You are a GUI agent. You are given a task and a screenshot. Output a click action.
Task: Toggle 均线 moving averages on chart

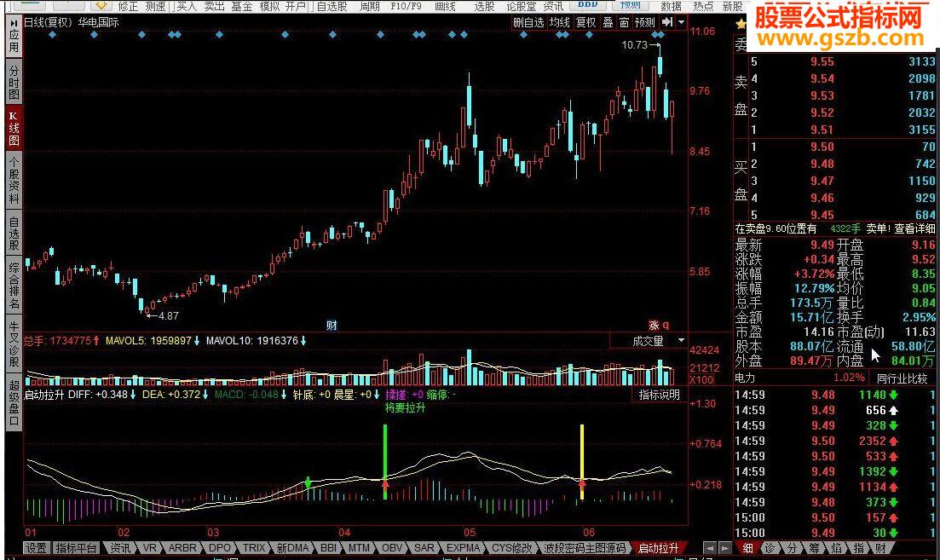point(559,22)
